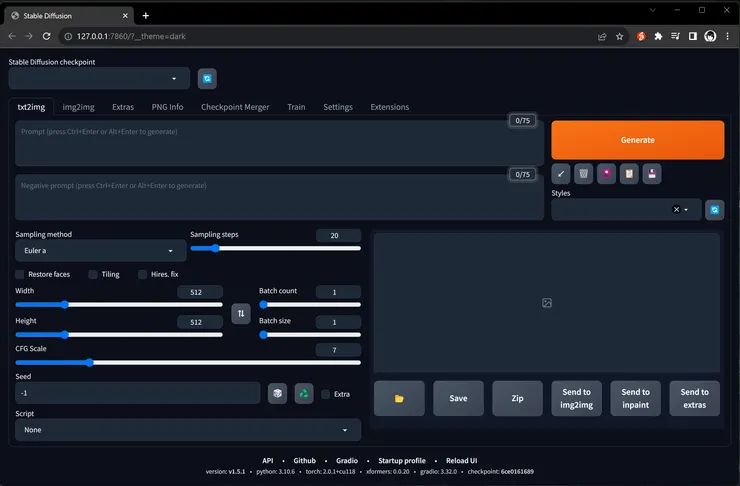The image size is (740, 486).
Task: Open the Gradio footer link
Action: click(x=347, y=461)
